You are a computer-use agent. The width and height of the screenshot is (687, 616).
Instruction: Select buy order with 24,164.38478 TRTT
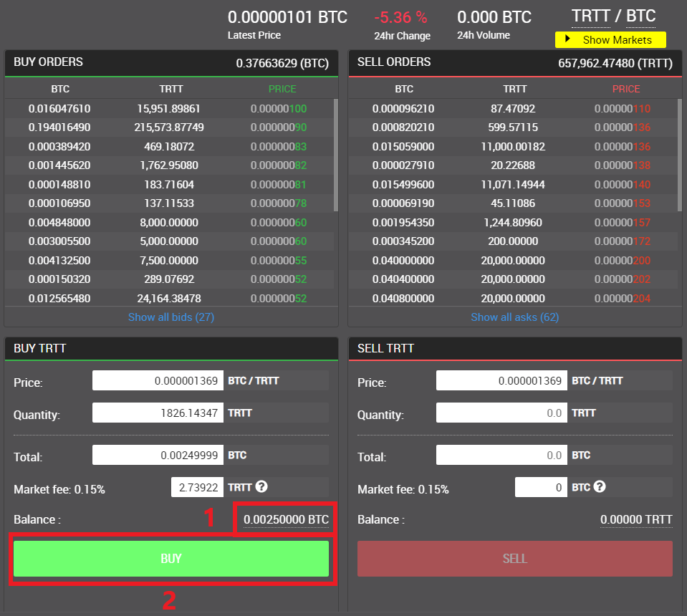click(x=169, y=299)
